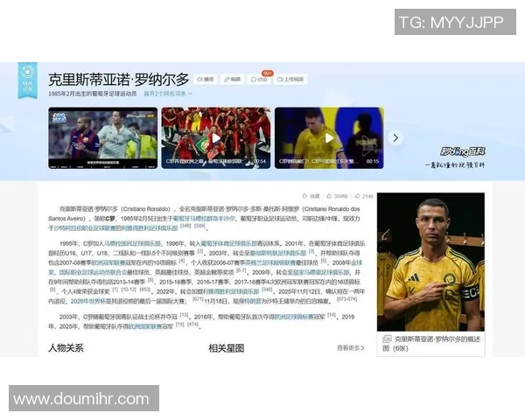The height and width of the screenshot is (420, 525).
Task: Open 马德拉国民足球俱乐部 link
Action: tap(133, 243)
